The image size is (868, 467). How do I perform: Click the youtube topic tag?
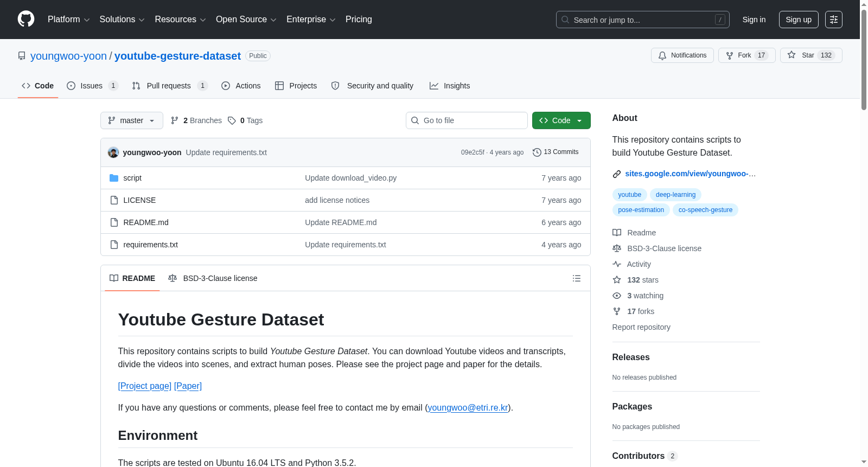point(629,195)
